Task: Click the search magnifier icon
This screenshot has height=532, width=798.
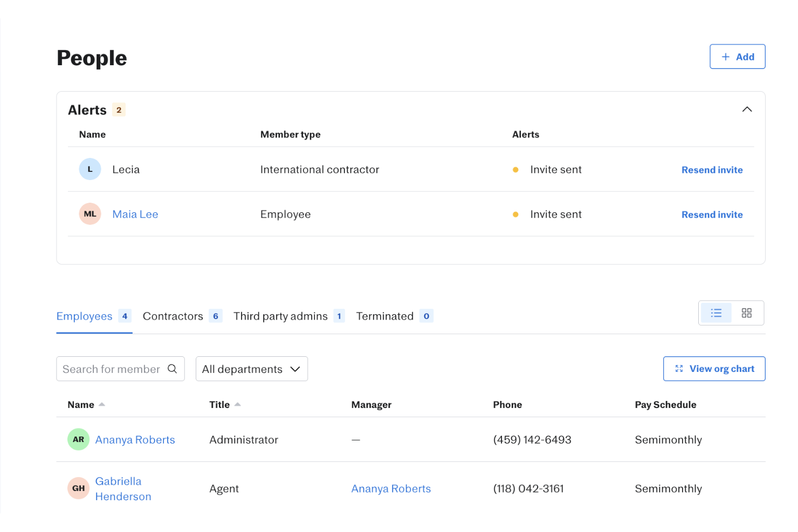Action: [173, 369]
